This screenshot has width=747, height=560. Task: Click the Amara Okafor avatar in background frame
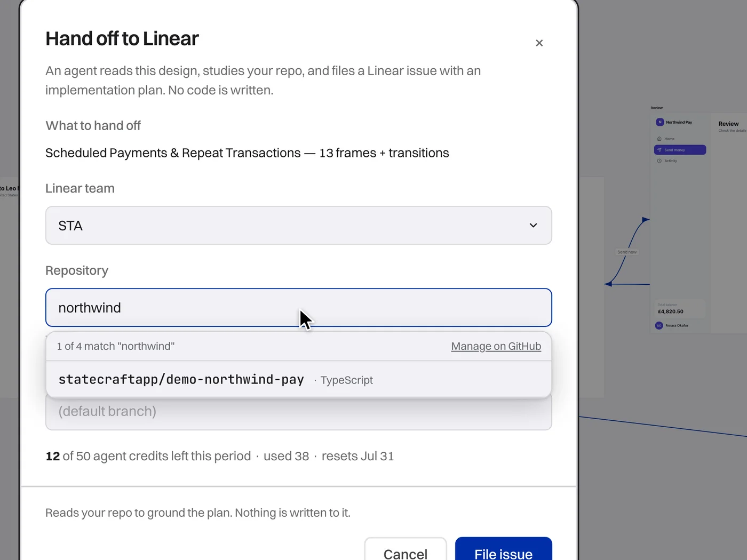pos(659,325)
